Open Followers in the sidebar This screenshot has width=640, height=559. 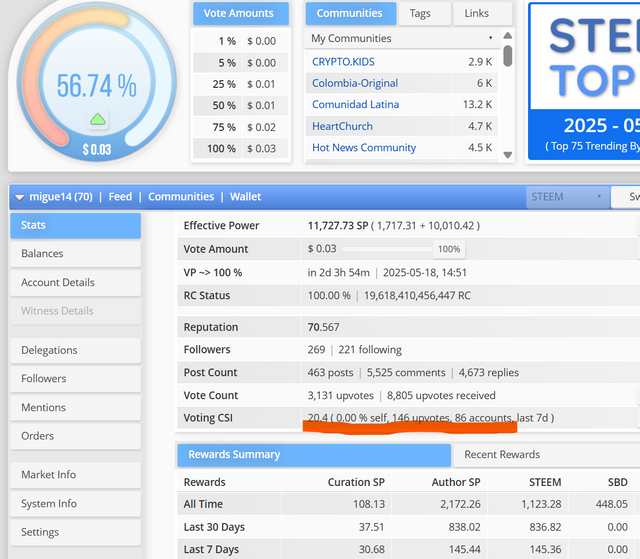[x=76, y=379]
